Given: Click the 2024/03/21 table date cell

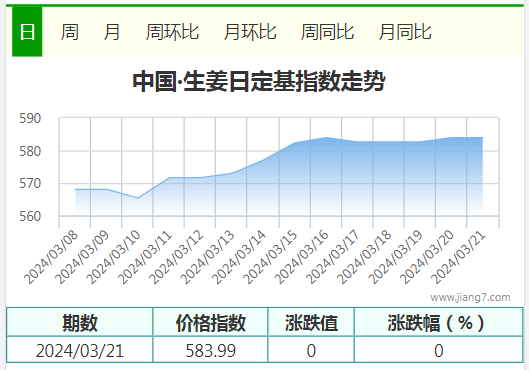Looking at the screenshot, I should pos(80,350).
